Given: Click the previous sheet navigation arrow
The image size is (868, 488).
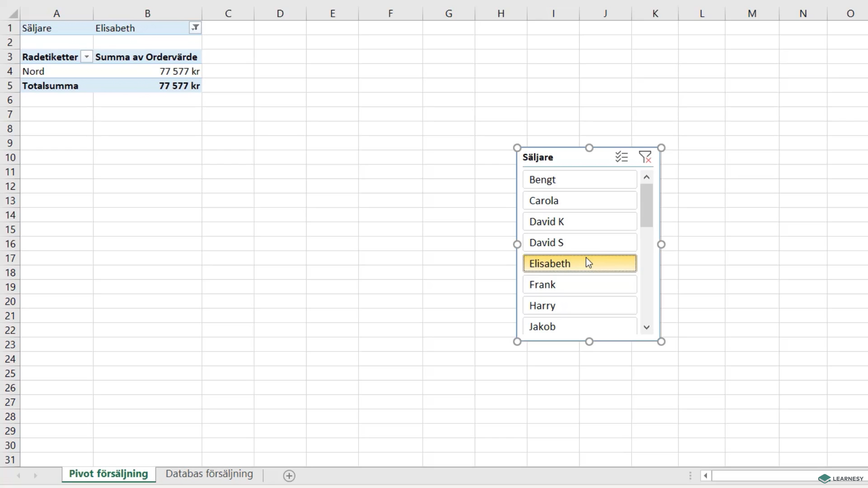Looking at the screenshot, I should (x=19, y=476).
